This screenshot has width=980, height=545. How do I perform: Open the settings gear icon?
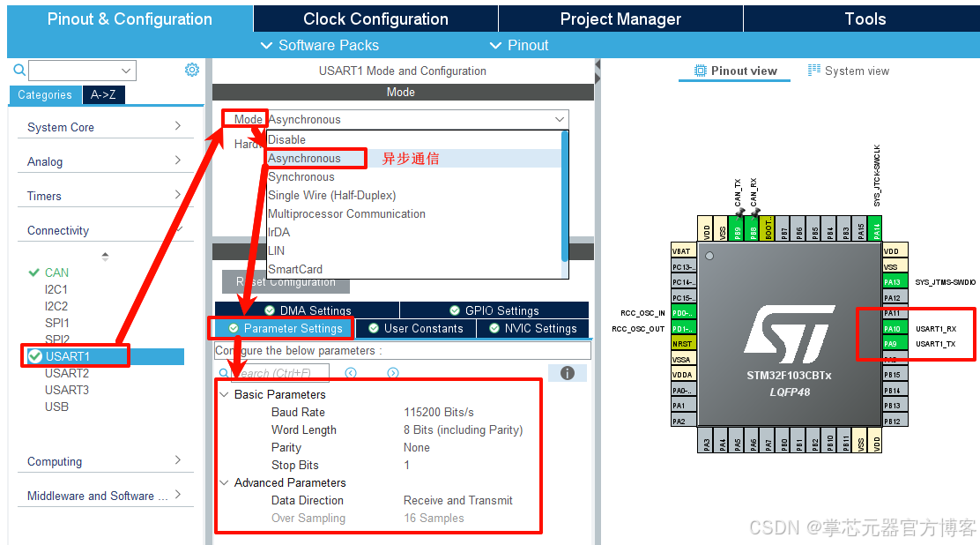pyautogui.click(x=192, y=70)
